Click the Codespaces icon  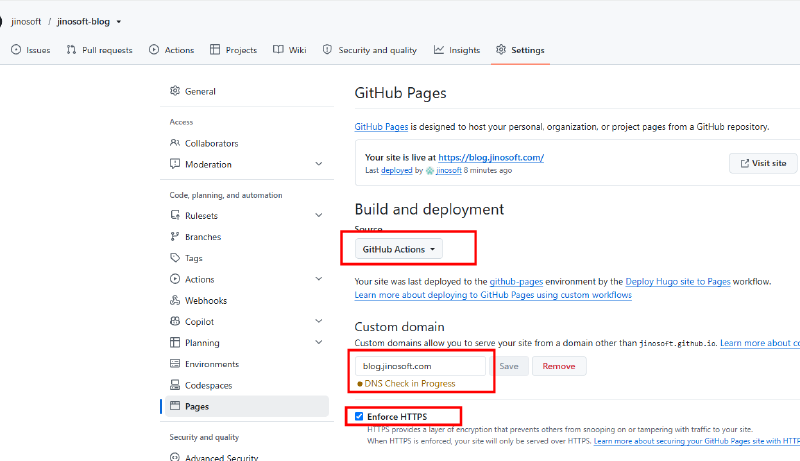[x=175, y=385]
